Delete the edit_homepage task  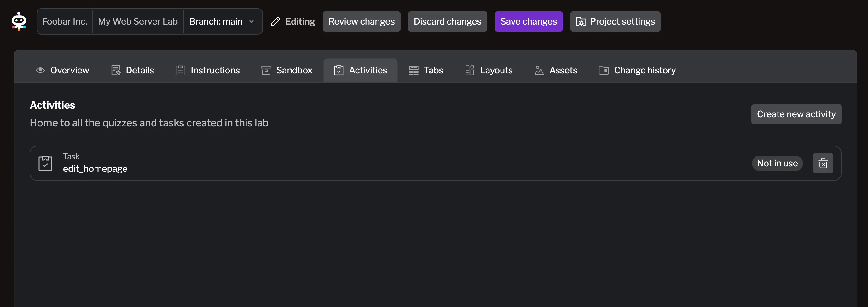click(823, 163)
